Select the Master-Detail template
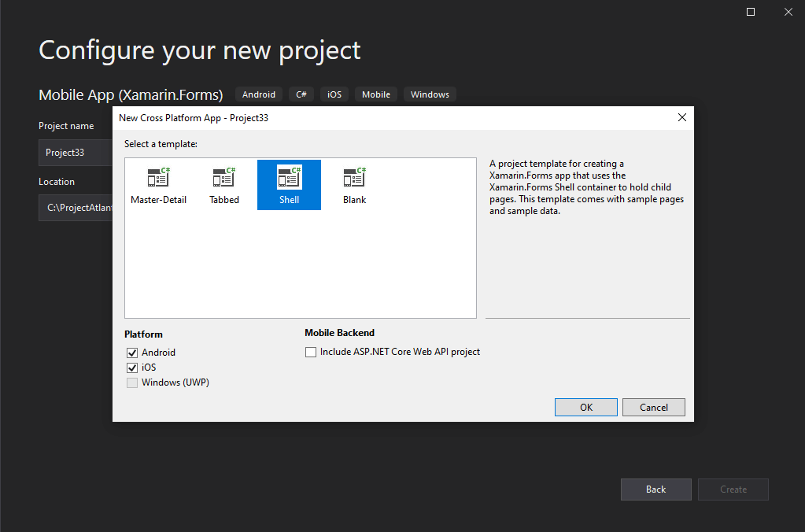 159,185
